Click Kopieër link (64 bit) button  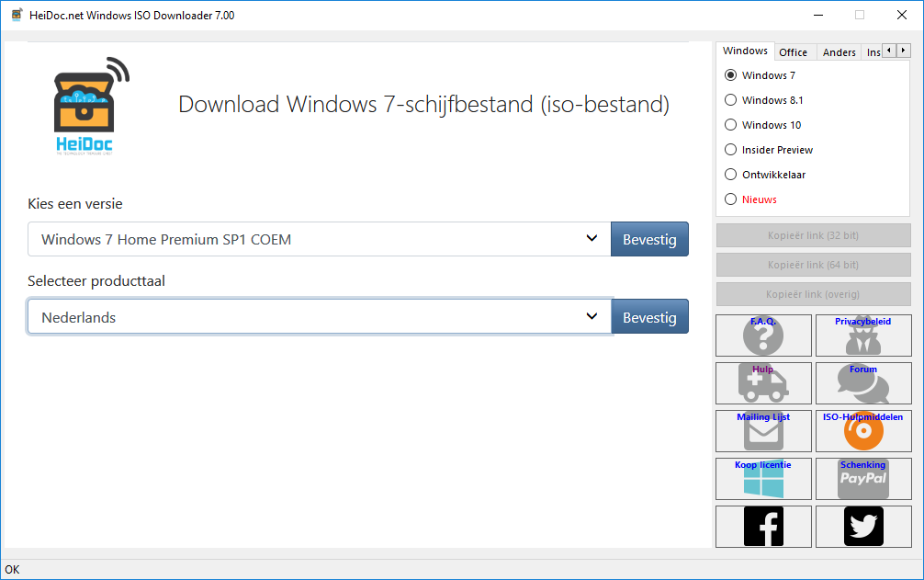813,265
